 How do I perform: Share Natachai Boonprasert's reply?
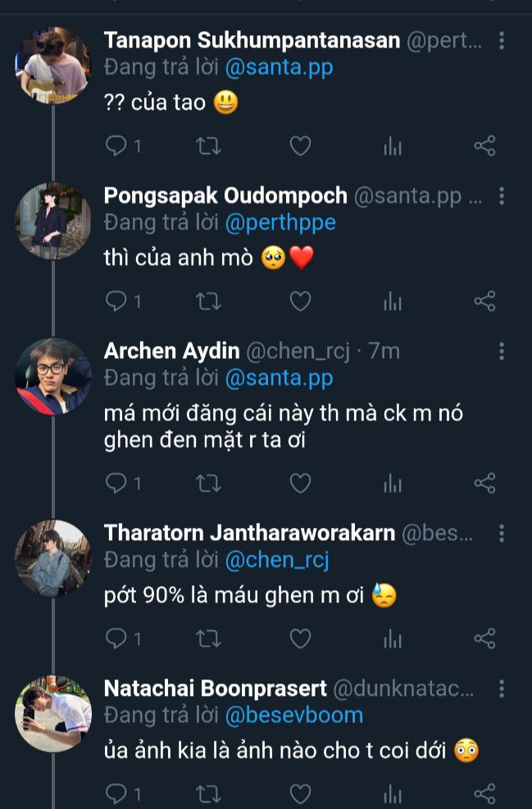point(485,793)
